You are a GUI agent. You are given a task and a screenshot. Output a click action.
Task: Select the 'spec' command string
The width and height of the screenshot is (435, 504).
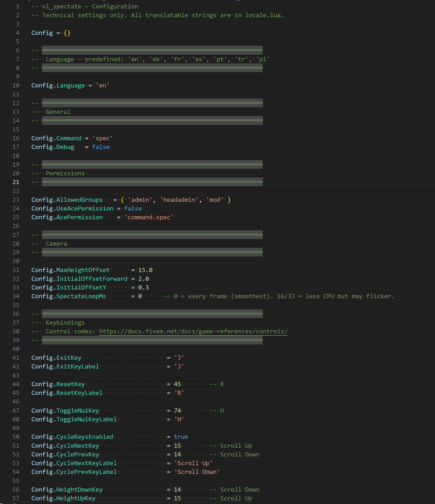[103, 138]
